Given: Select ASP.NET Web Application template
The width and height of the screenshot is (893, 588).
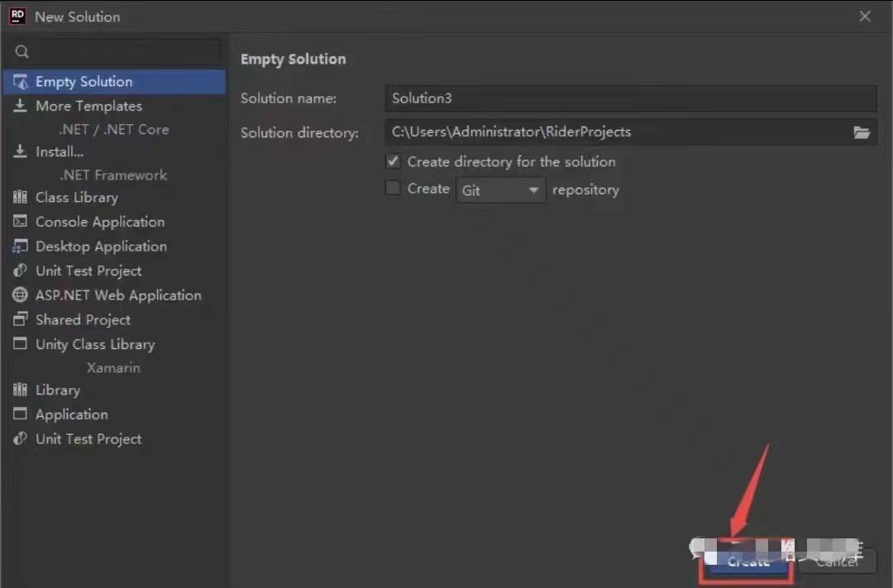Looking at the screenshot, I should click(114, 295).
